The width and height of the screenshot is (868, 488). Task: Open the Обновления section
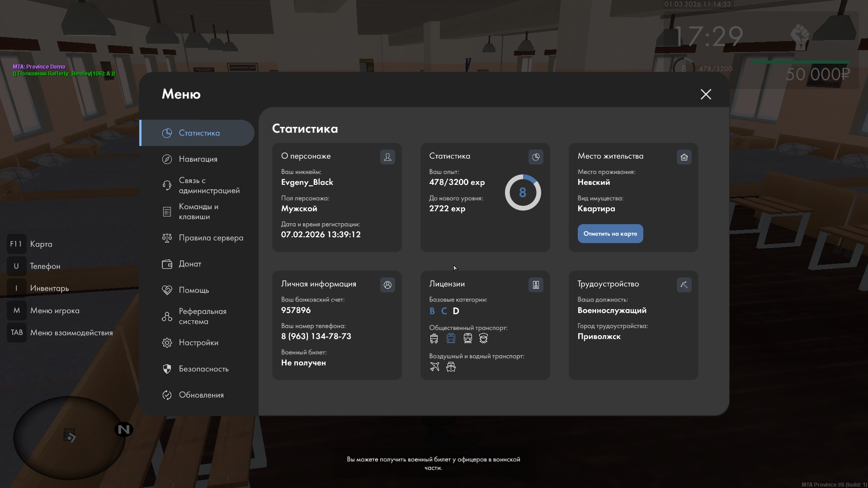tap(201, 395)
